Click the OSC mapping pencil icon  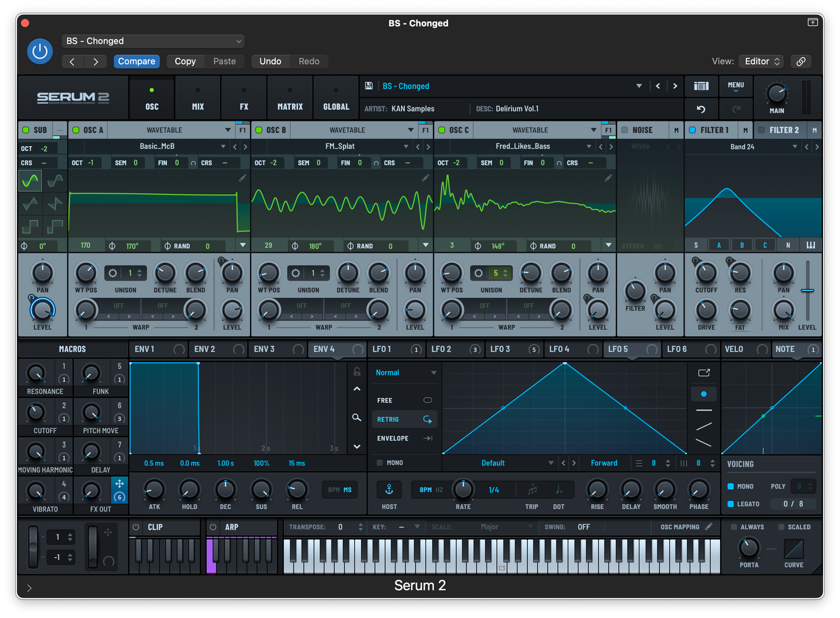pos(709,527)
